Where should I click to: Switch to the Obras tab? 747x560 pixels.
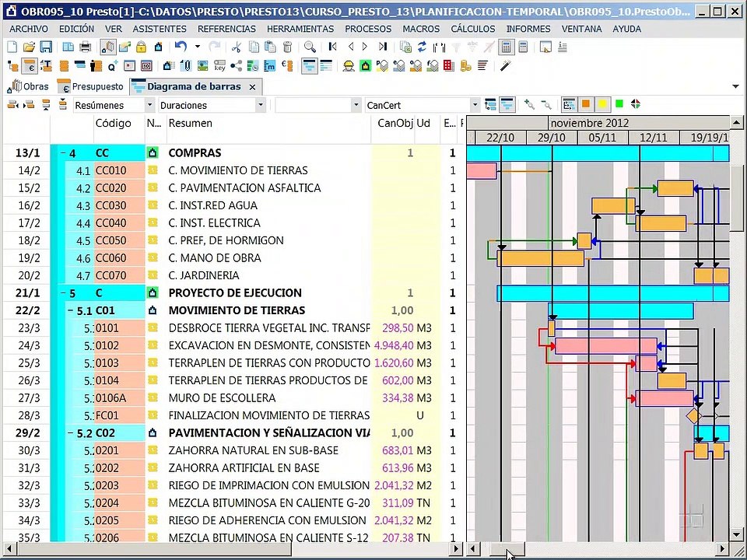pyautogui.click(x=28, y=86)
